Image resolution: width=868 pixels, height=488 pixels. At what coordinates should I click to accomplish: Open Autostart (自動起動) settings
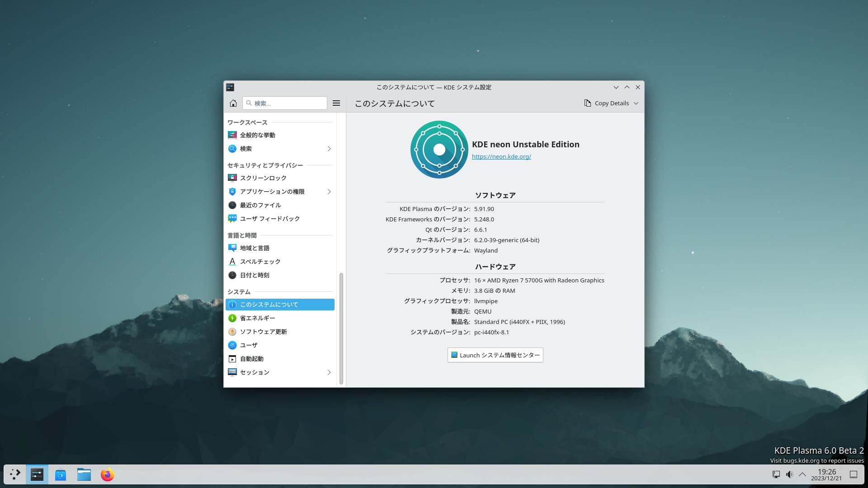point(251,359)
